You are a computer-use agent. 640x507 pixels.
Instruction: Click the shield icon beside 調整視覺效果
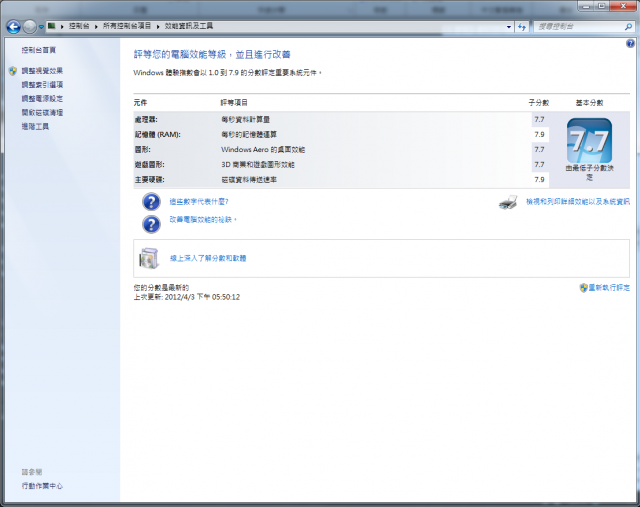pyautogui.click(x=13, y=71)
